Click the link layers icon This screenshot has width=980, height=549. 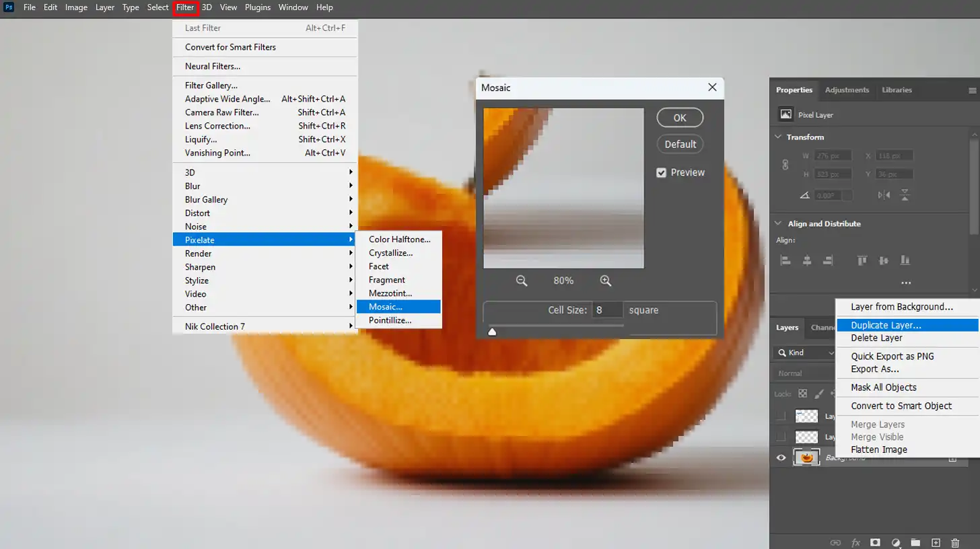[835, 542]
